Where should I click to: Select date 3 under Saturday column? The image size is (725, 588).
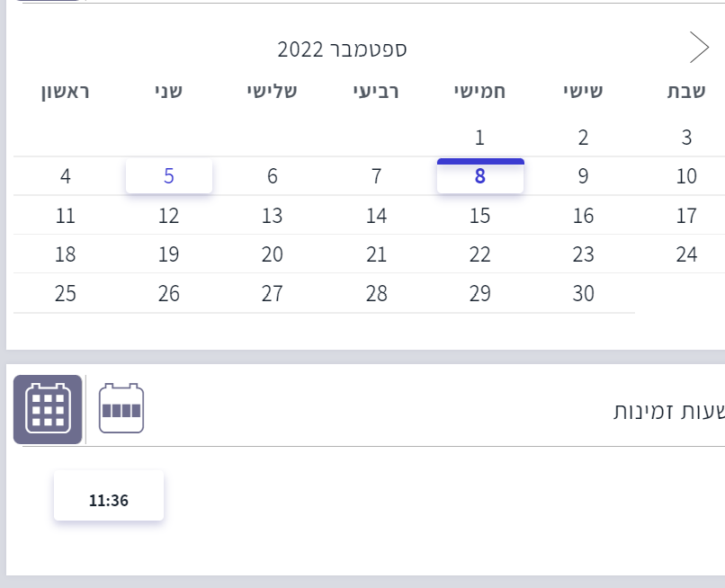pyautogui.click(x=686, y=138)
